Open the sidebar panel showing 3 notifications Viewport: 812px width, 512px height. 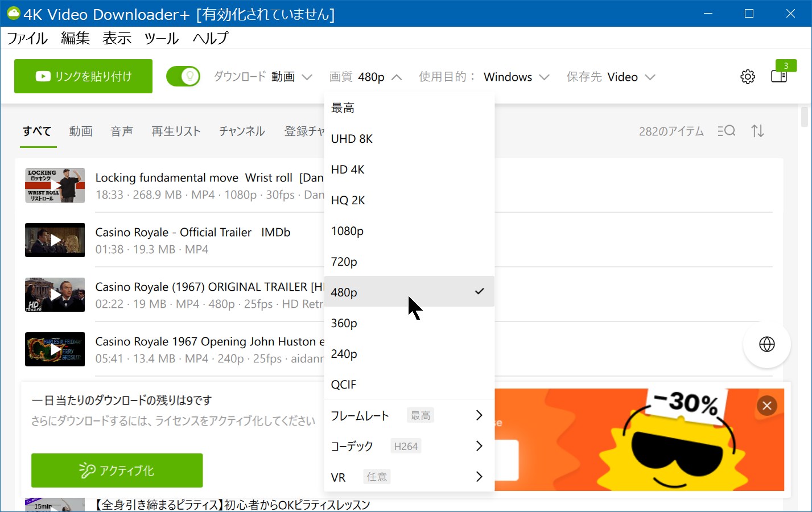pyautogui.click(x=779, y=76)
